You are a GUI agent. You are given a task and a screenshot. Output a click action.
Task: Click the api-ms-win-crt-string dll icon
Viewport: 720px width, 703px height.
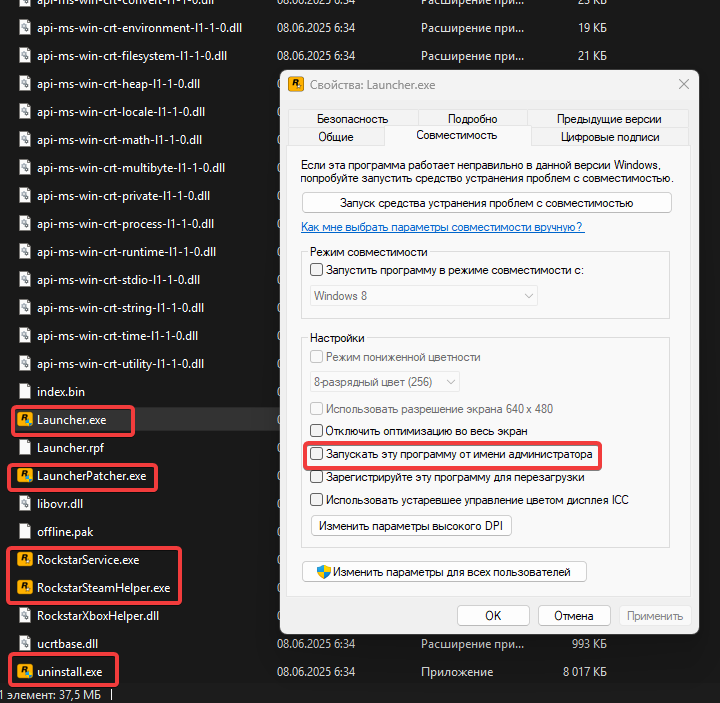pos(25,308)
